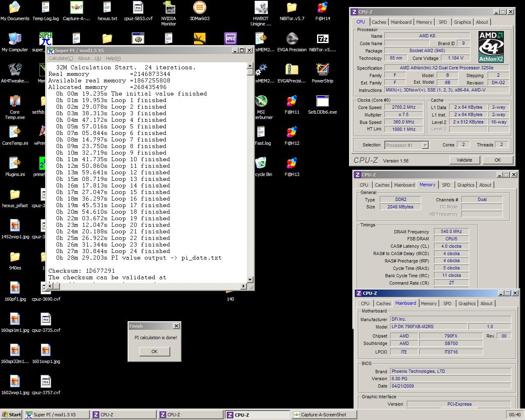Open the Temp Log.log file icon

pos(46,11)
